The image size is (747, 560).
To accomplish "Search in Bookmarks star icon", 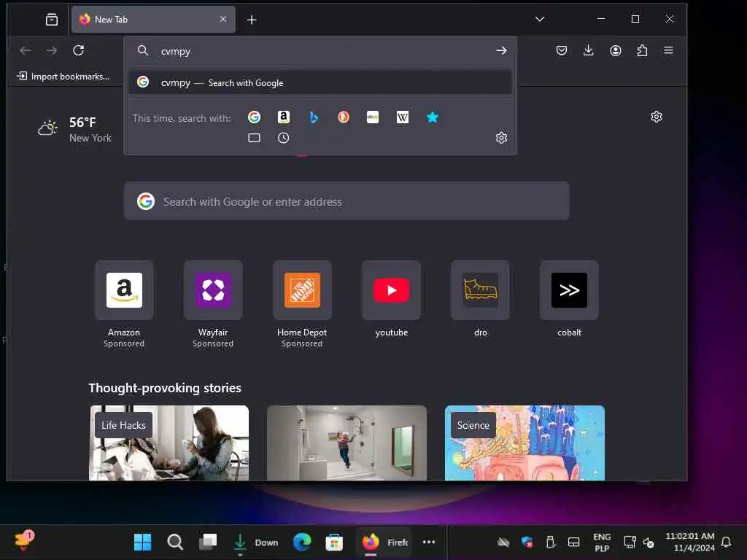I will [x=432, y=117].
